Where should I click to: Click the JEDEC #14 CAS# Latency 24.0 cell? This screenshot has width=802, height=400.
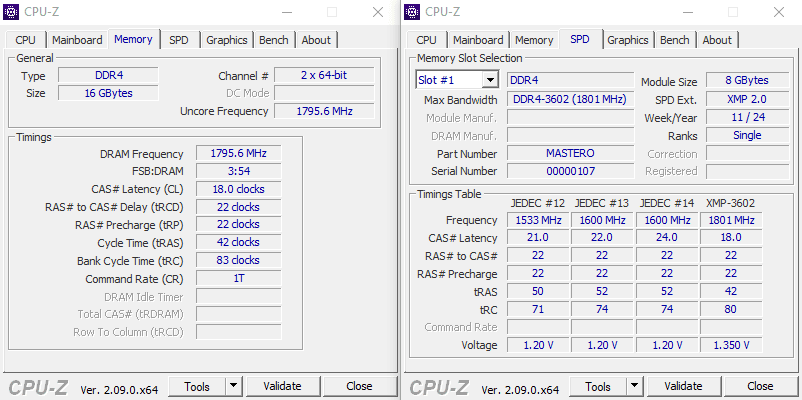[667, 237]
